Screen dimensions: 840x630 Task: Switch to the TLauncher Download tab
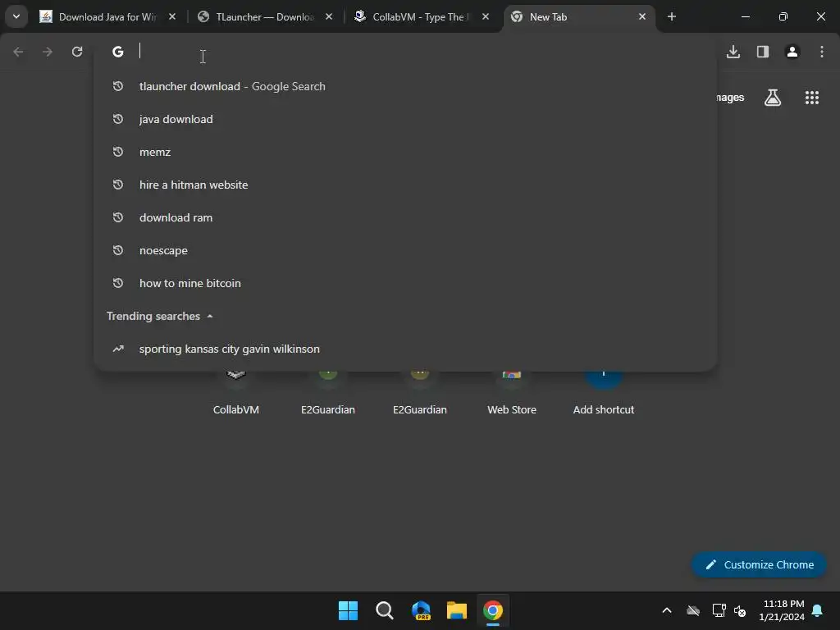pos(265,16)
